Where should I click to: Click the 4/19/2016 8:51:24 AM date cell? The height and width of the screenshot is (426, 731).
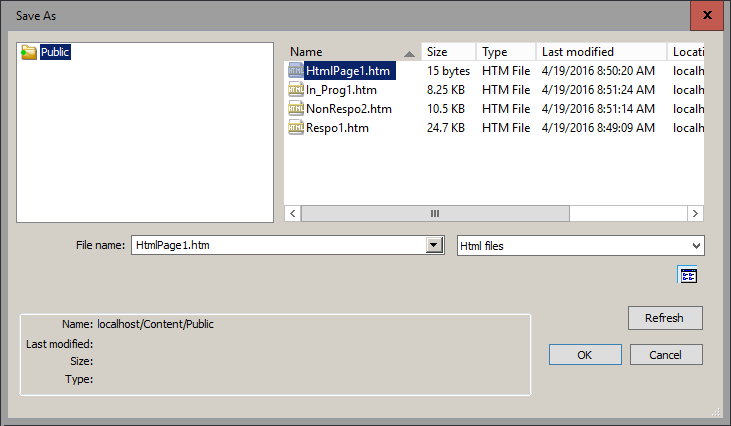[598, 90]
